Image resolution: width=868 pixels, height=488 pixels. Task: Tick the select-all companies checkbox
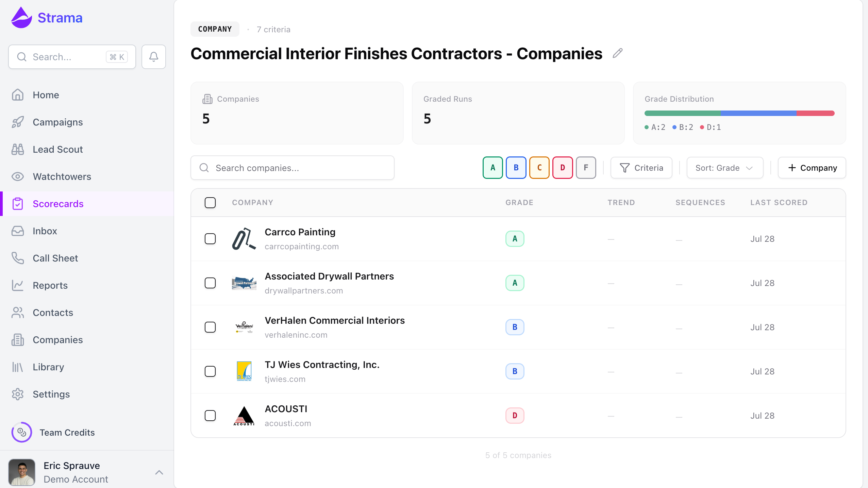click(x=210, y=203)
